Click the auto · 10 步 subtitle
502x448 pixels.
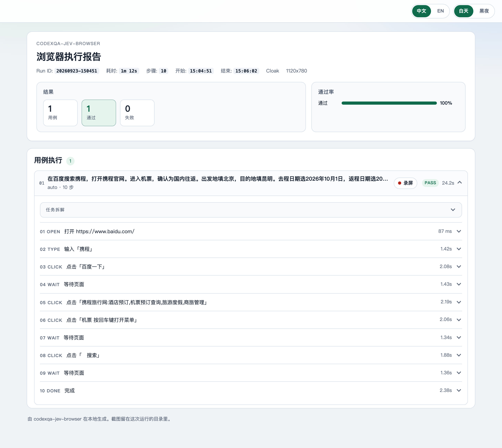tap(61, 187)
